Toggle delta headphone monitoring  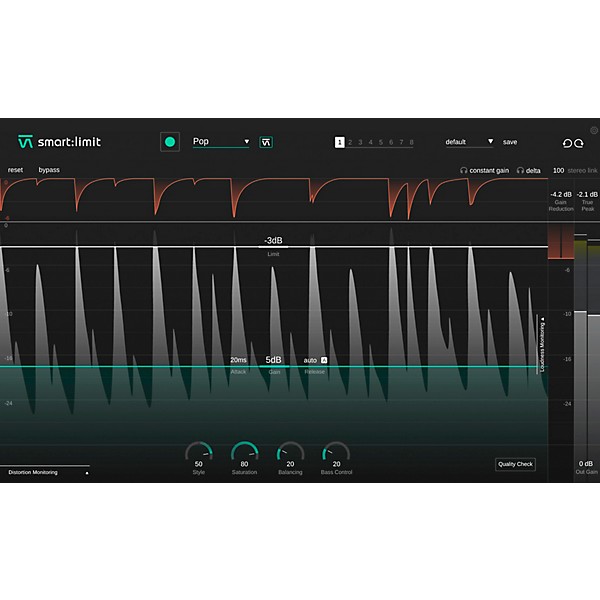pos(528,170)
